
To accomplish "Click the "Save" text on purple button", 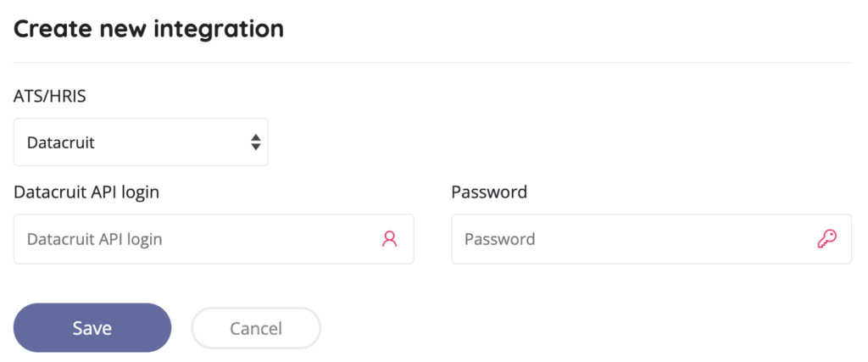I will click(x=92, y=328).
